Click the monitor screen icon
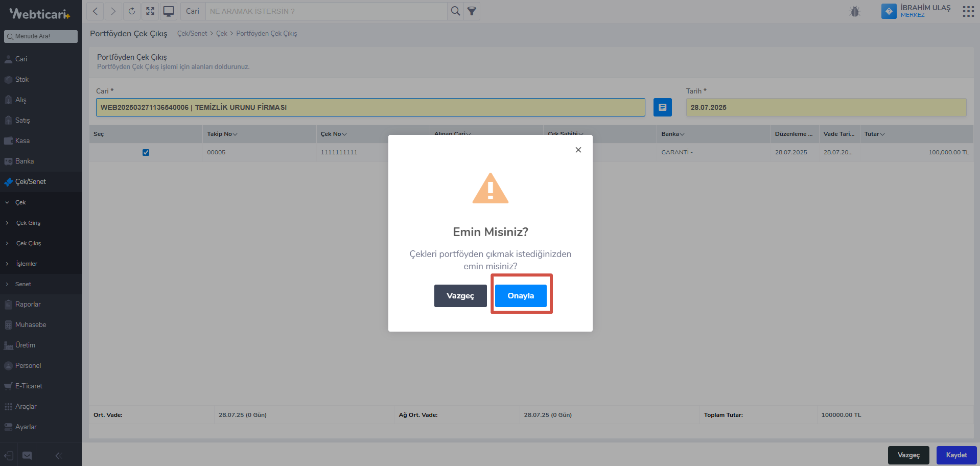The height and width of the screenshot is (466, 980). click(x=169, y=11)
